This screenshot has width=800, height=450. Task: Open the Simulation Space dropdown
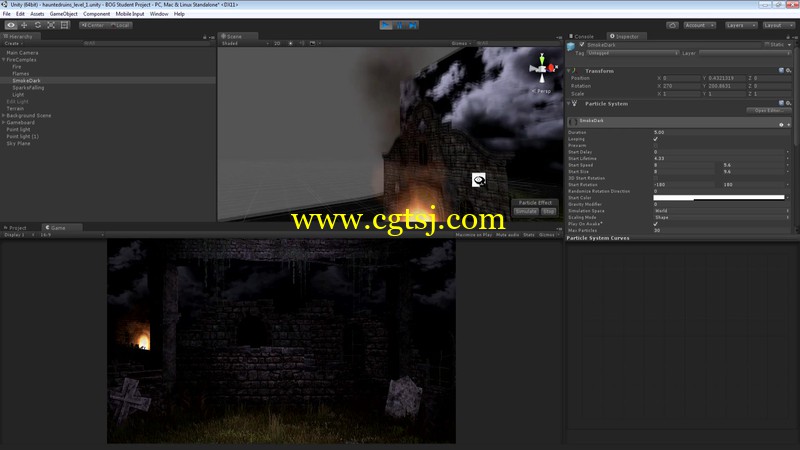(721, 211)
